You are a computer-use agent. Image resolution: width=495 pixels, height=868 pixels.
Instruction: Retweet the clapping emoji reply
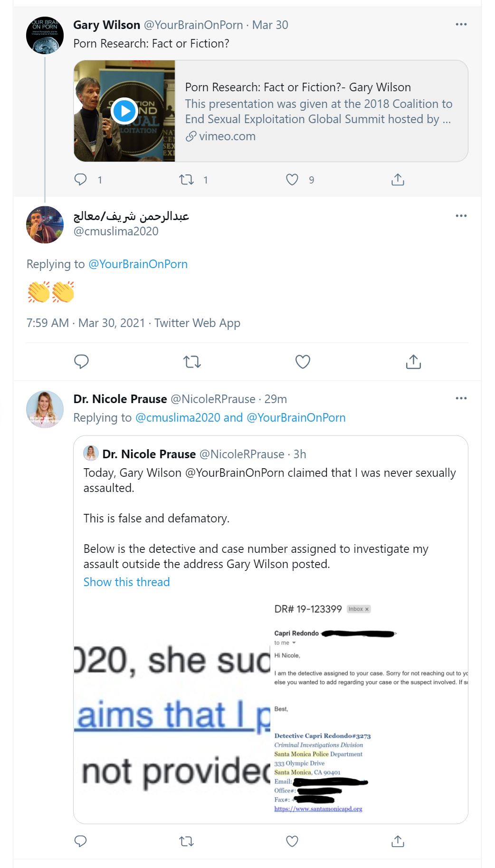tap(192, 362)
